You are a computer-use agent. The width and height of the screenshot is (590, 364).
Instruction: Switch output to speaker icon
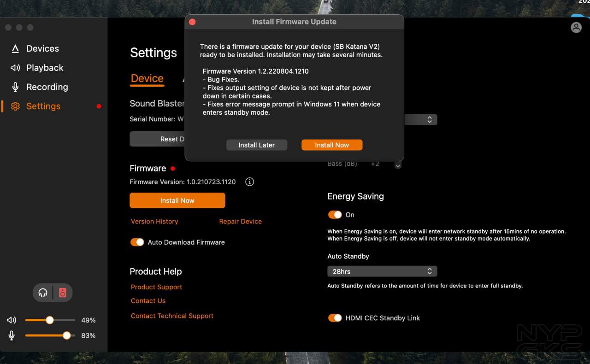click(63, 293)
